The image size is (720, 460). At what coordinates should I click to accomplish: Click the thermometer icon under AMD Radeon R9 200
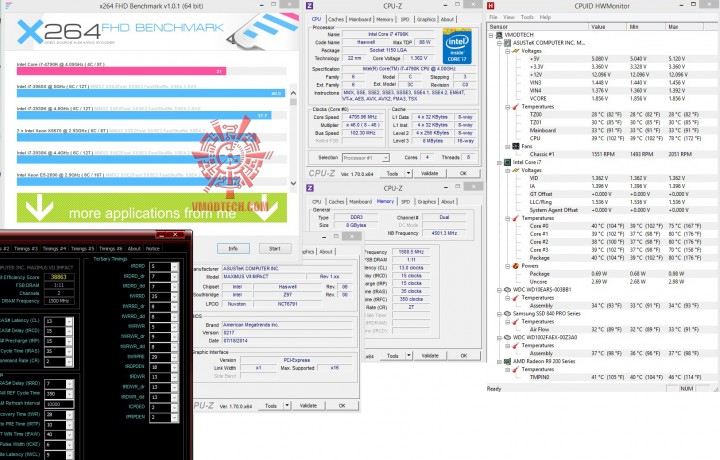(x=516, y=370)
